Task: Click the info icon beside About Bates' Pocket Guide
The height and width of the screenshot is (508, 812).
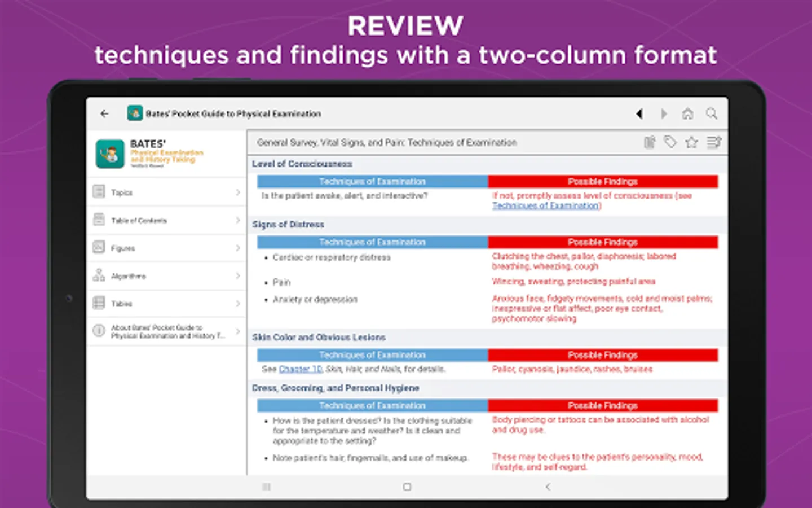Action: 99,331
